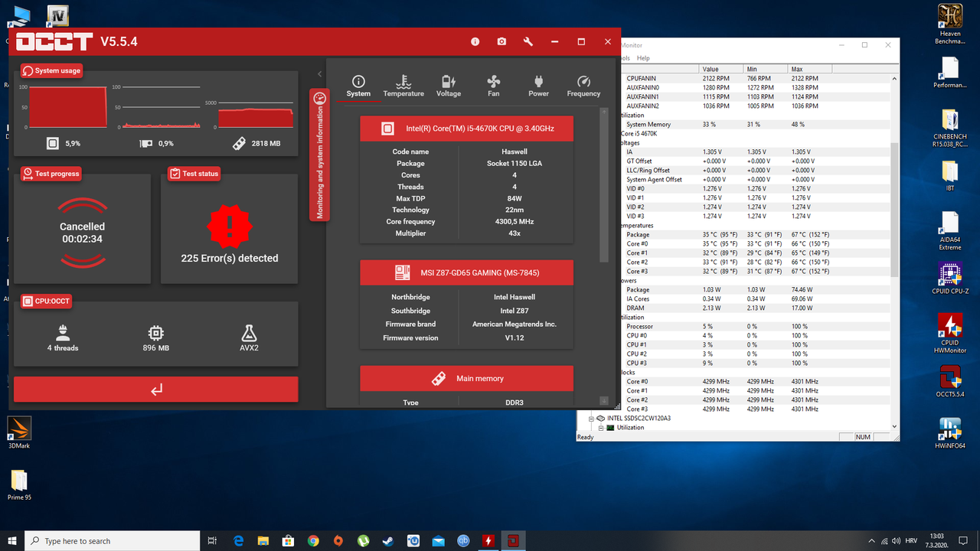
Task: Click the Main memory section header
Action: [466, 378]
